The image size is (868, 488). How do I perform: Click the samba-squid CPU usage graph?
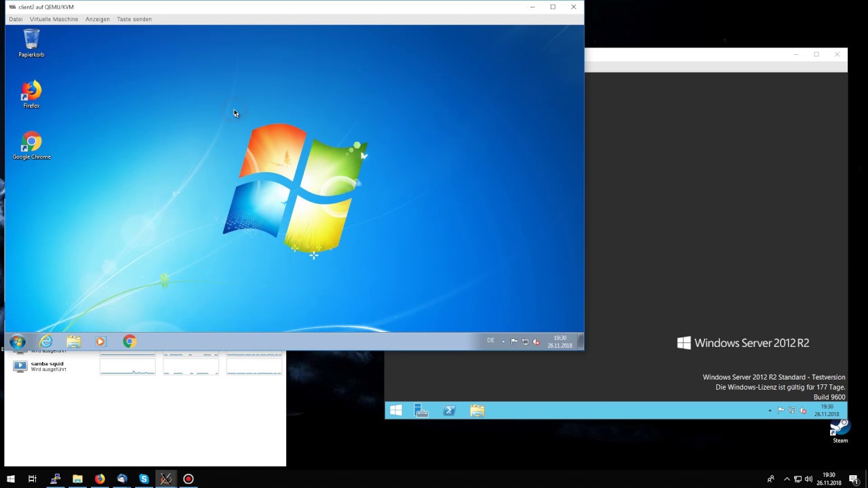(x=127, y=366)
